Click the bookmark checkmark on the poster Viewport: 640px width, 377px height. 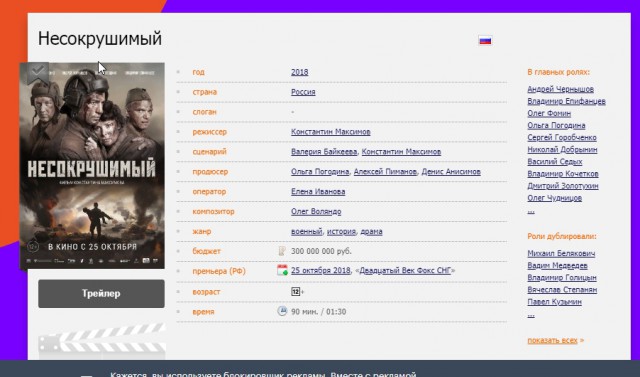[38, 73]
